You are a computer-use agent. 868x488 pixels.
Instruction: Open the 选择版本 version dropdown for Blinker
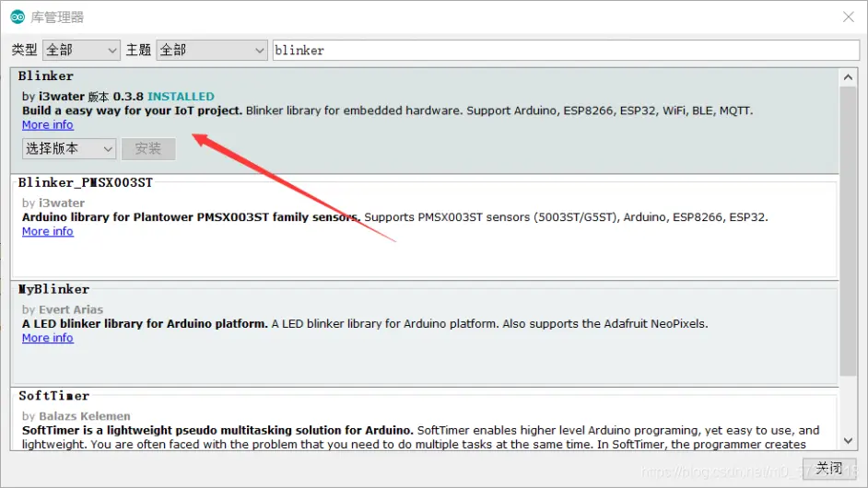point(69,149)
